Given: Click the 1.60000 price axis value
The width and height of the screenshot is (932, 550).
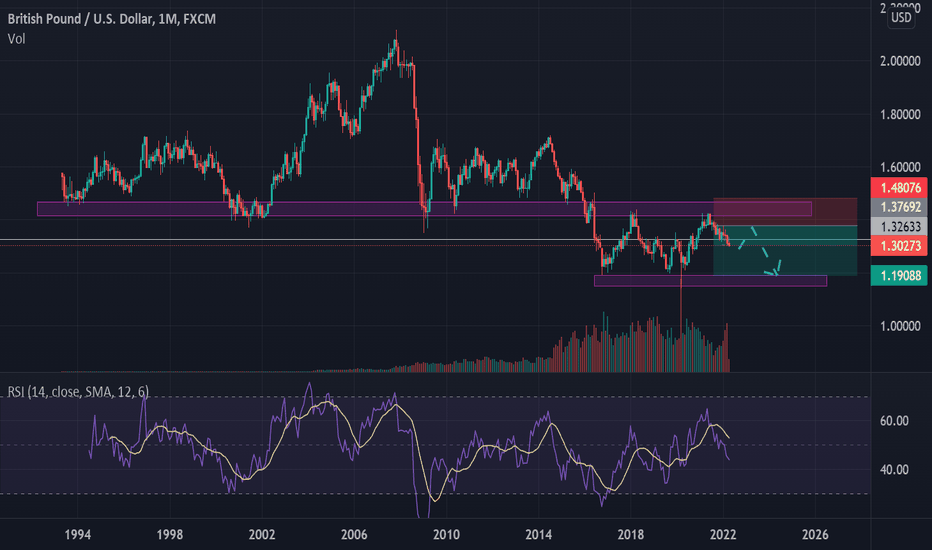Looking at the screenshot, I should click(x=900, y=167).
